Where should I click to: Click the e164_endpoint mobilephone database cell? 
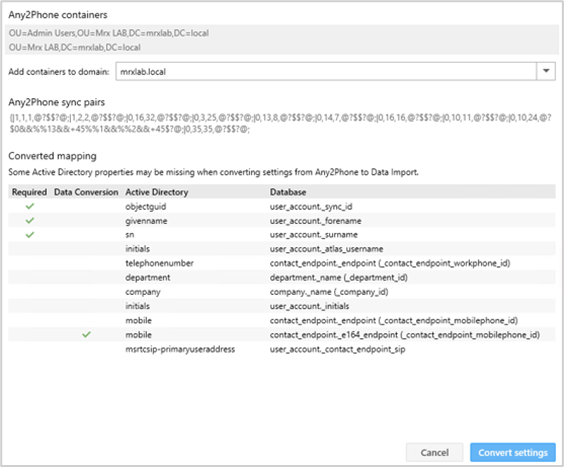point(405,335)
